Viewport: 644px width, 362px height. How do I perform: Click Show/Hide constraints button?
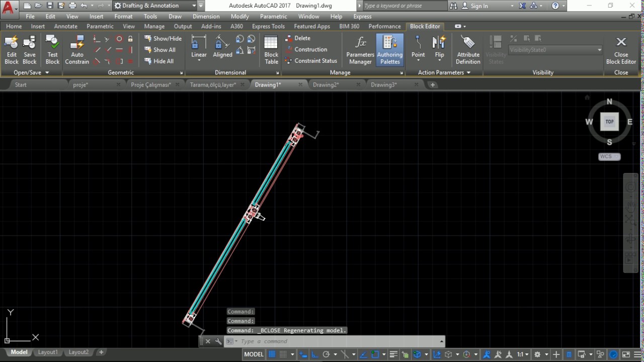point(163,38)
